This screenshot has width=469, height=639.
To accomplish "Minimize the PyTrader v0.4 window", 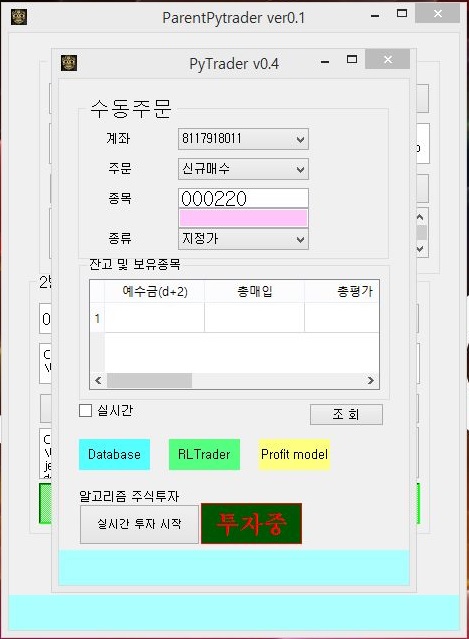I will coord(325,62).
